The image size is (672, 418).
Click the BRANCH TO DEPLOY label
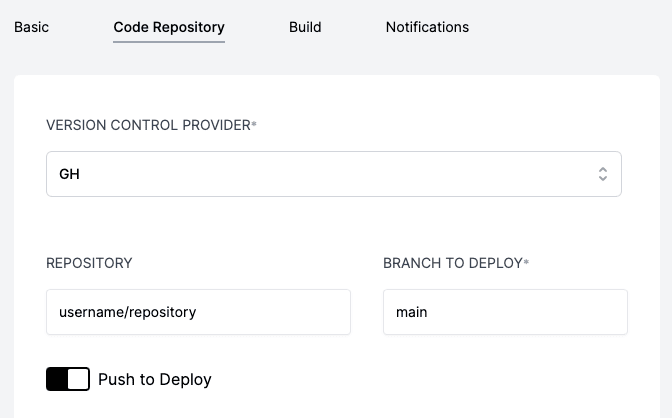[452, 263]
